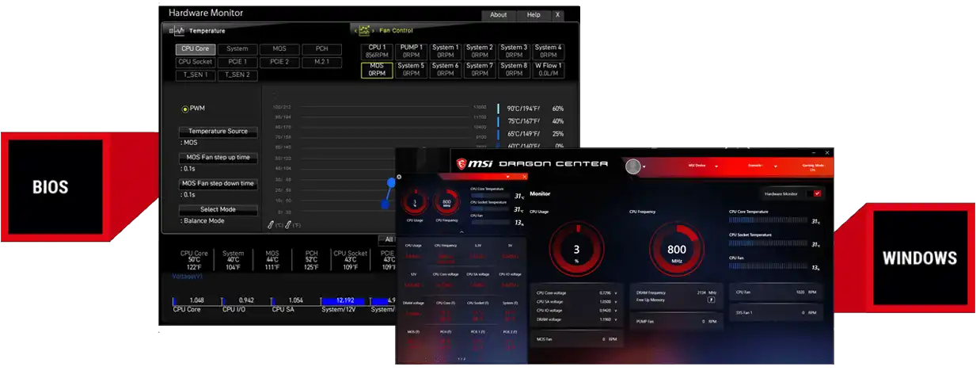Enable the PWM radio button
Screen dimensions: 980x386
tap(185, 109)
